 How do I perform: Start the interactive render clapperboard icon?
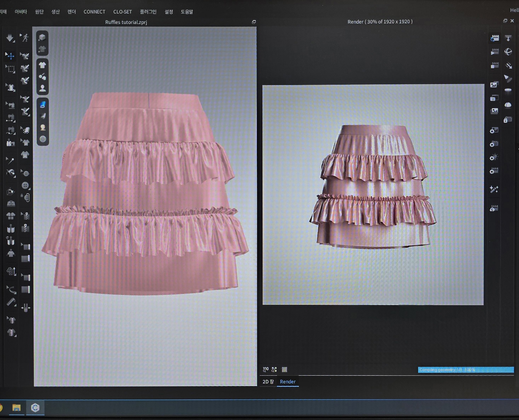point(495,38)
